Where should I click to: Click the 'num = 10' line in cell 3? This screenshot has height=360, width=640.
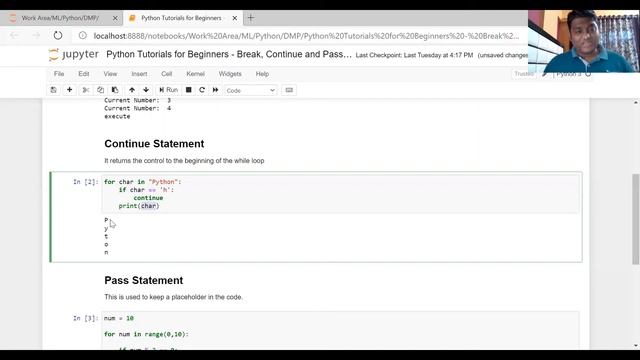[x=119, y=318]
